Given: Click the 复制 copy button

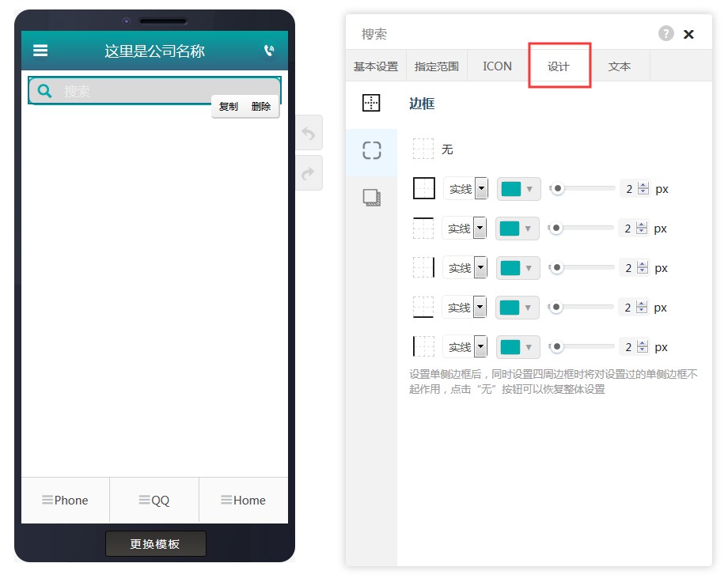Looking at the screenshot, I should [229, 106].
